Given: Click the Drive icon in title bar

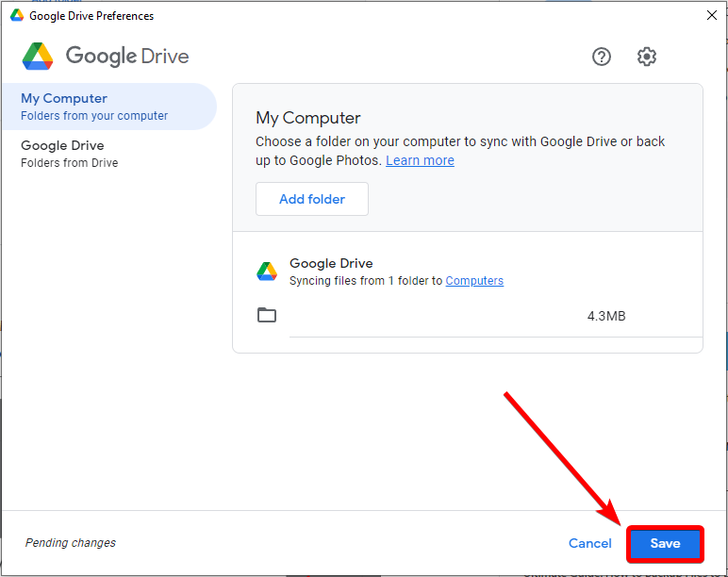Looking at the screenshot, I should [17, 15].
